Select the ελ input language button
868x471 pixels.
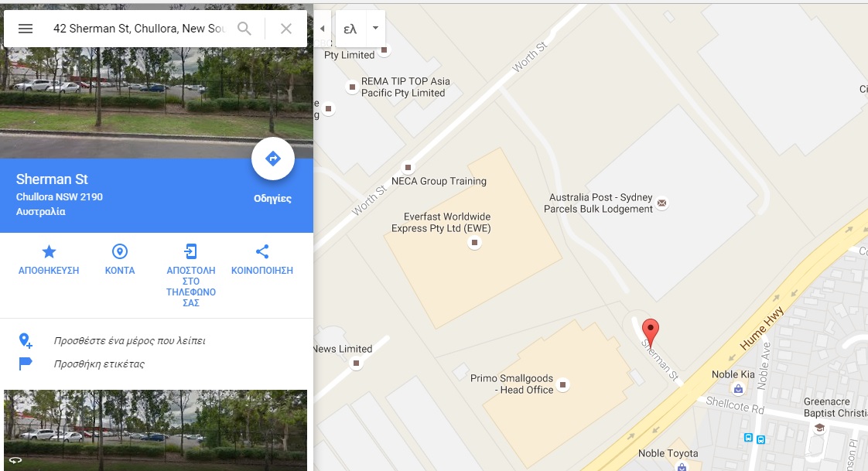point(350,29)
